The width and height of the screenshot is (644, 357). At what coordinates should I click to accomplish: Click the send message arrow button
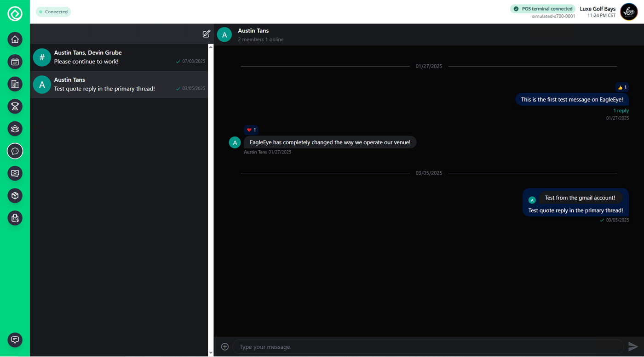(633, 346)
